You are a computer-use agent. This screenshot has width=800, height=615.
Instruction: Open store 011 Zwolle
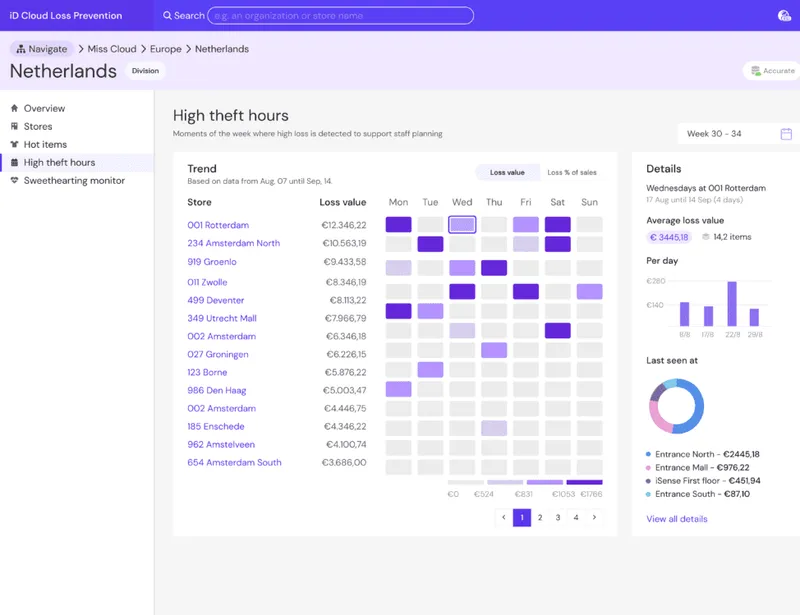coord(207,282)
